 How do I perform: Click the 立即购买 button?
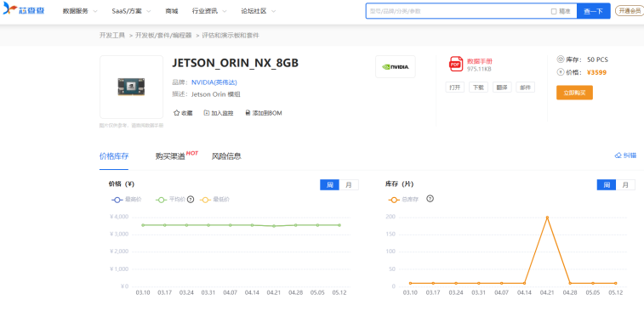point(574,93)
